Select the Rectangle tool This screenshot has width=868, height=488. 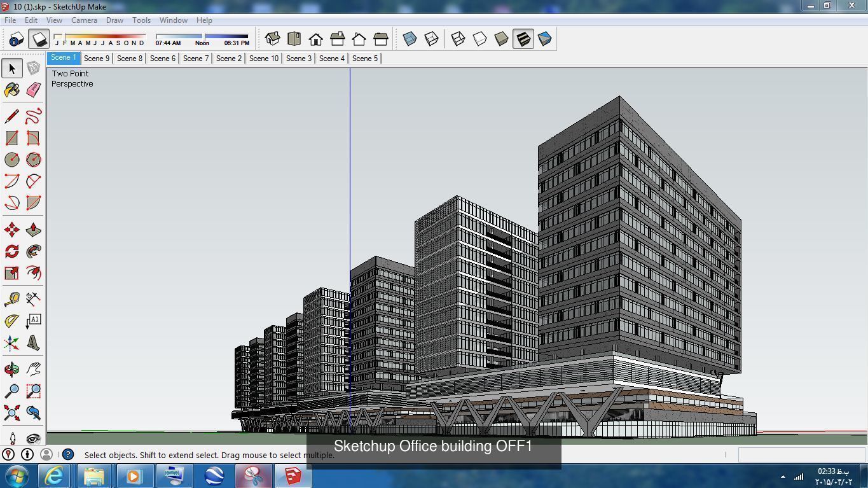[x=11, y=138]
